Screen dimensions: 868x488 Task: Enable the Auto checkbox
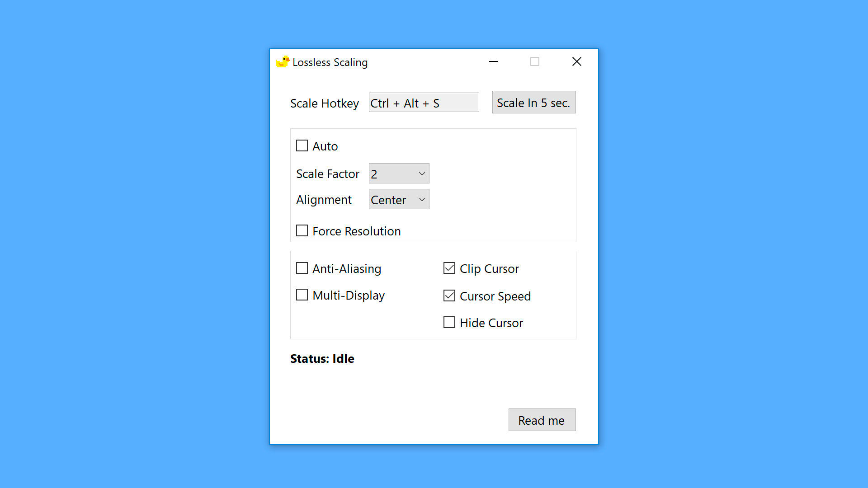pyautogui.click(x=302, y=146)
